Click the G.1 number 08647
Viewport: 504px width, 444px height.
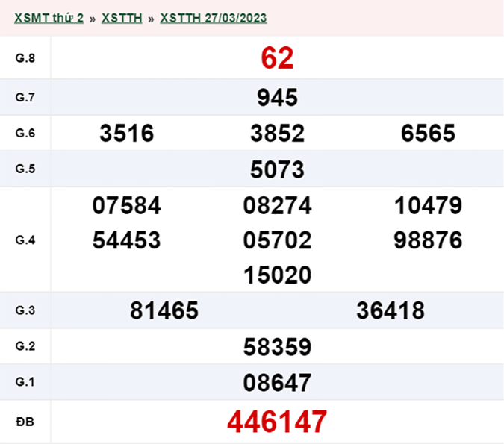277,383
